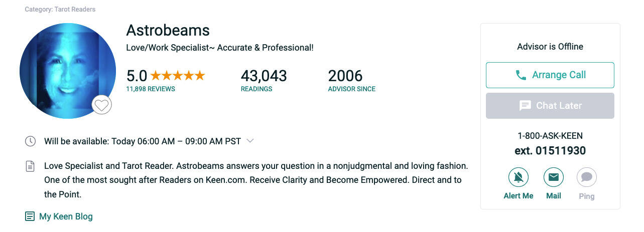Click the Alert Me bell icon

(519, 177)
